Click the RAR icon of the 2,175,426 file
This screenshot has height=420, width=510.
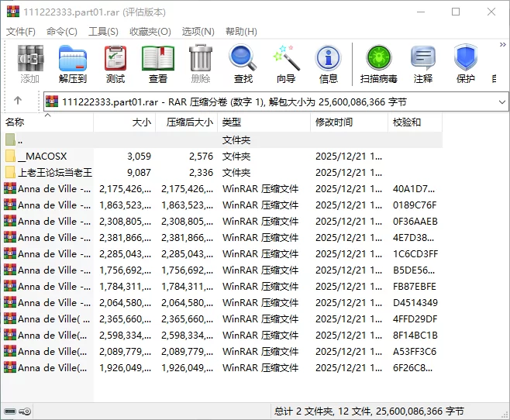10,188
